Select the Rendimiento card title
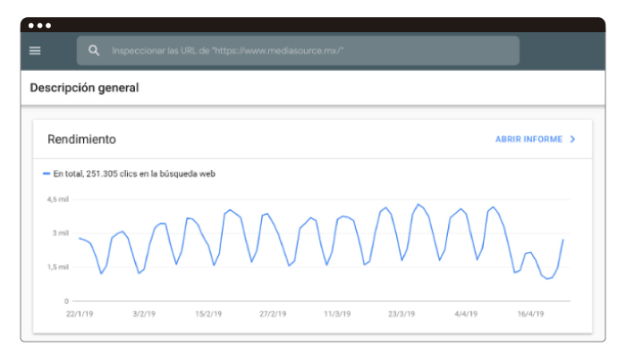The height and width of the screenshot is (364, 626). (x=82, y=140)
